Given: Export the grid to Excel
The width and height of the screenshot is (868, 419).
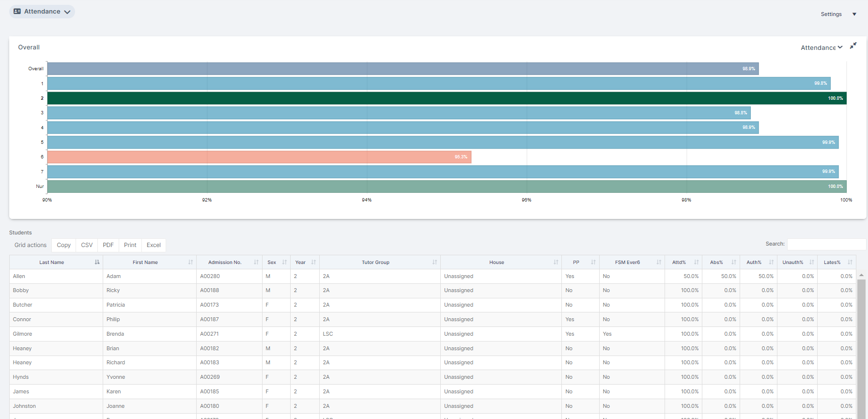Looking at the screenshot, I should [154, 245].
